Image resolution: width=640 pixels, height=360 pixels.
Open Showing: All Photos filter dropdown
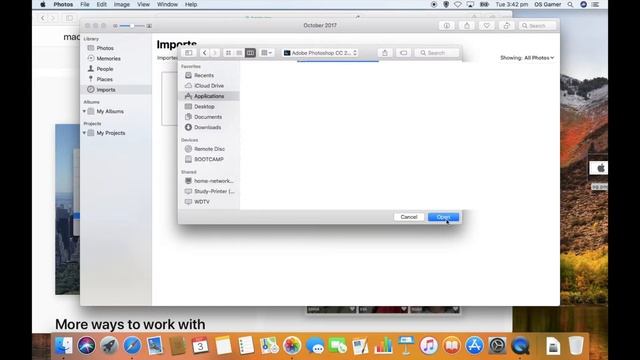pyautogui.click(x=527, y=58)
